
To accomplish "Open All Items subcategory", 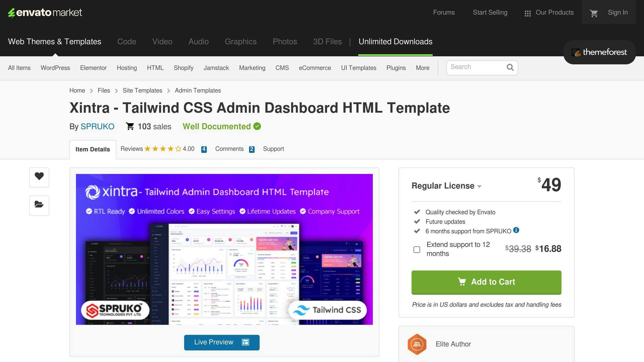I will coord(19,68).
